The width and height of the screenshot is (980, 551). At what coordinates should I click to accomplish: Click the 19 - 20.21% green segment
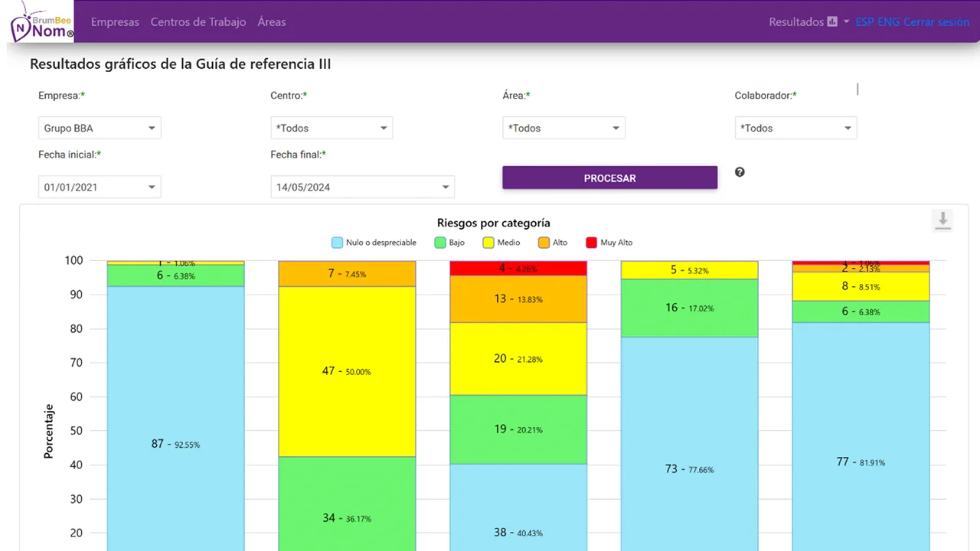click(x=518, y=429)
